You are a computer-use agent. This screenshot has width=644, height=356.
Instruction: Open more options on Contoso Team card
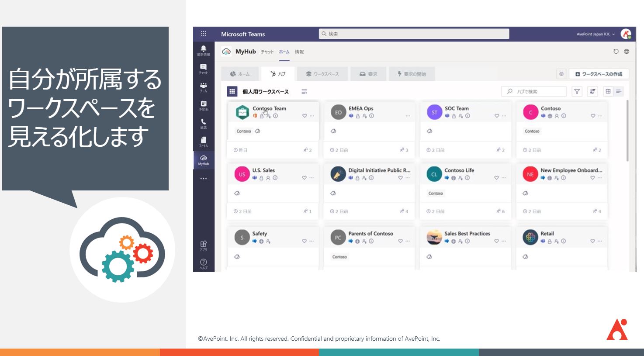(312, 116)
